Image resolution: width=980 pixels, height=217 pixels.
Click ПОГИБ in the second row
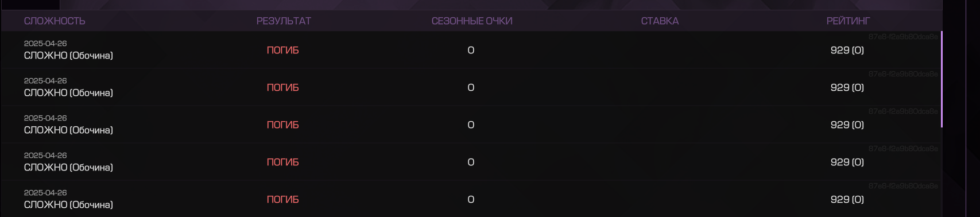(x=283, y=88)
